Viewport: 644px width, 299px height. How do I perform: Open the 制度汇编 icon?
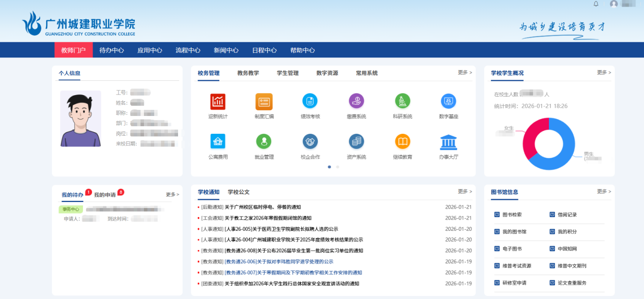click(264, 102)
